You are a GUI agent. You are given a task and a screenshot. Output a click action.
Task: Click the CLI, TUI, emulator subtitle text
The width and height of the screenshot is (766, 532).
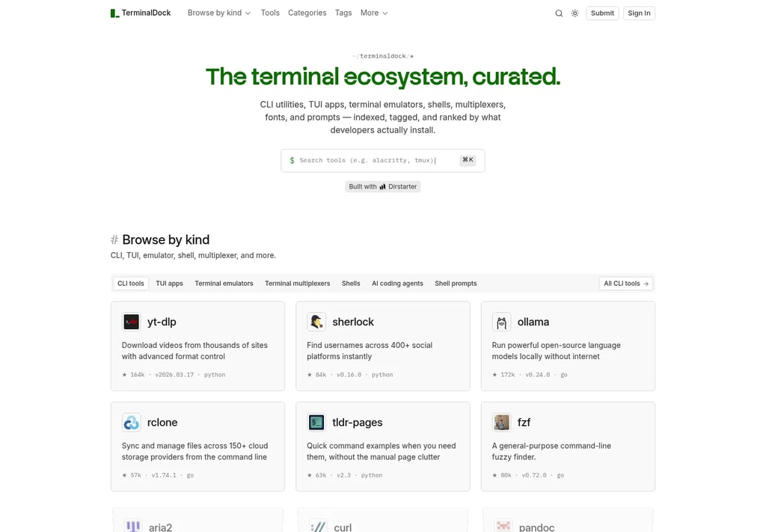pyautogui.click(x=193, y=255)
